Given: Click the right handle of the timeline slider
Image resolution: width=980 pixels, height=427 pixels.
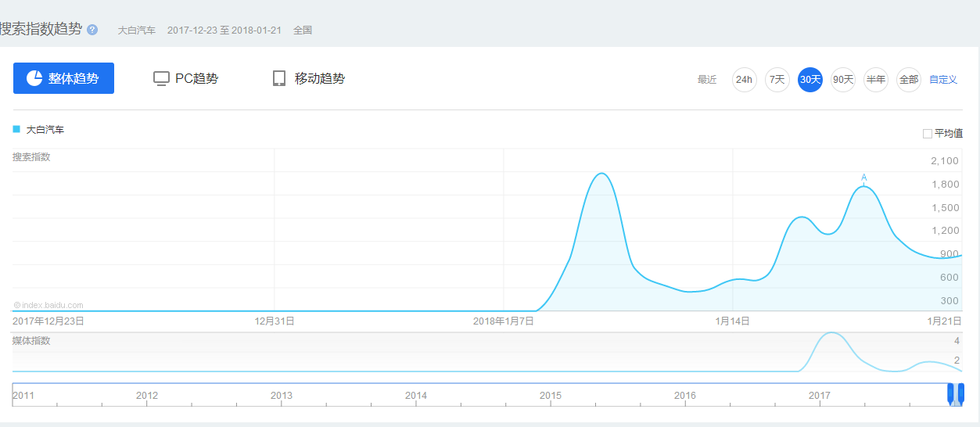Looking at the screenshot, I should (961, 393).
